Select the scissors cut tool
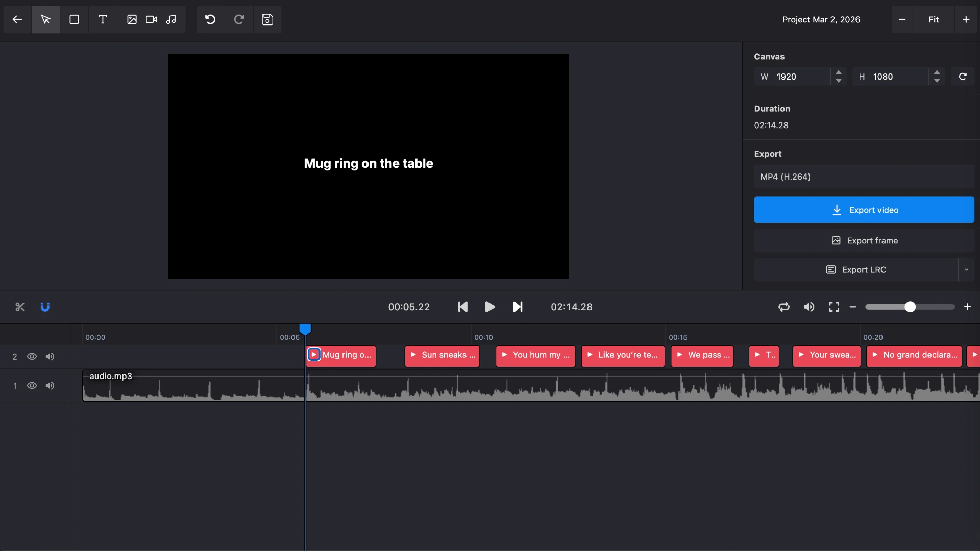This screenshot has height=551, width=980. click(19, 307)
